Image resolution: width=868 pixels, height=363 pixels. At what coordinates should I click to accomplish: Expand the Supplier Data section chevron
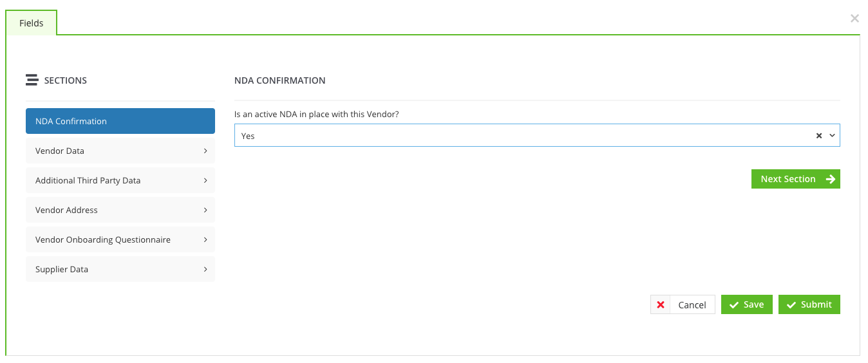point(205,269)
